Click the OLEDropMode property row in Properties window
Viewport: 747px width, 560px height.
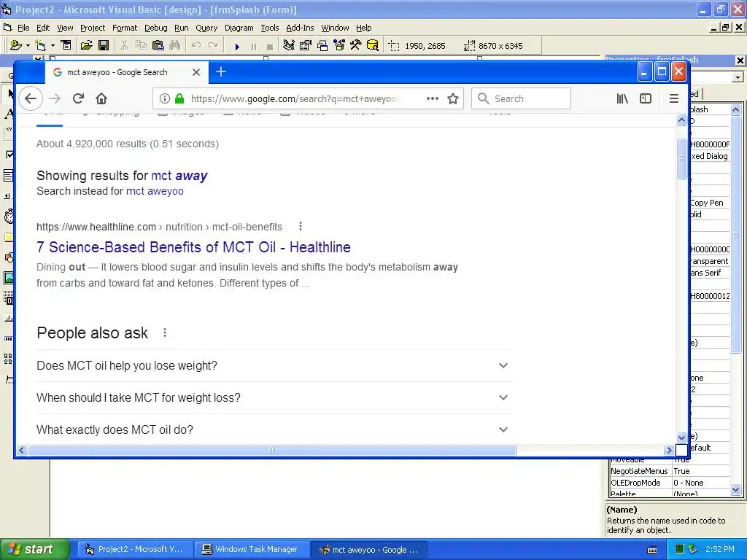tap(670, 483)
